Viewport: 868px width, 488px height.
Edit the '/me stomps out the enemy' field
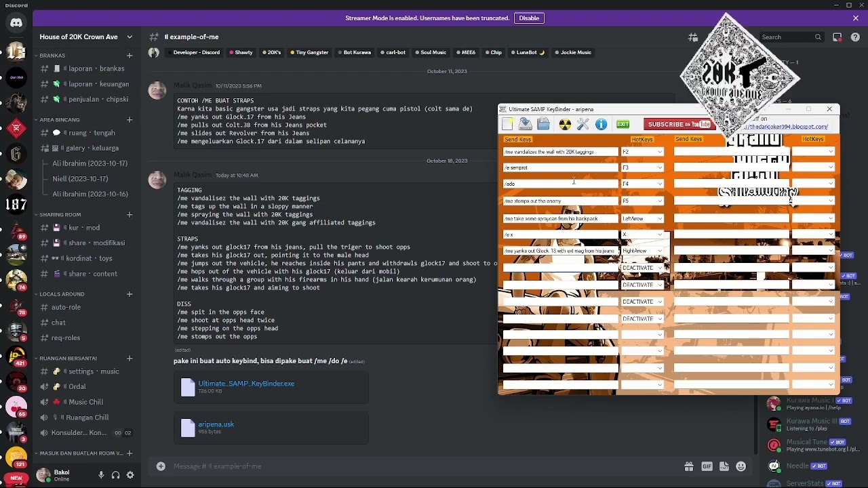point(560,201)
